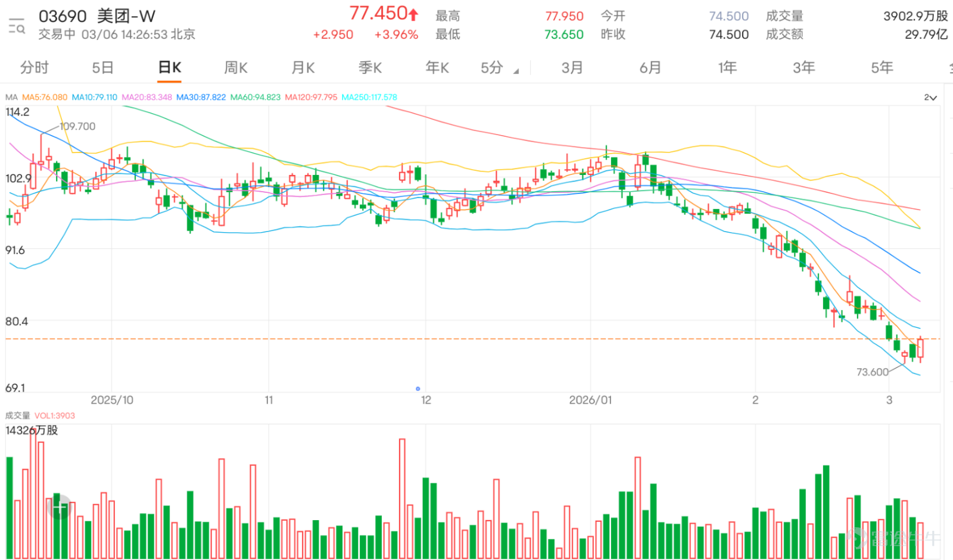The width and height of the screenshot is (953, 560).
Task: Click the MA250:117.578 value
Action: (x=369, y=97)
